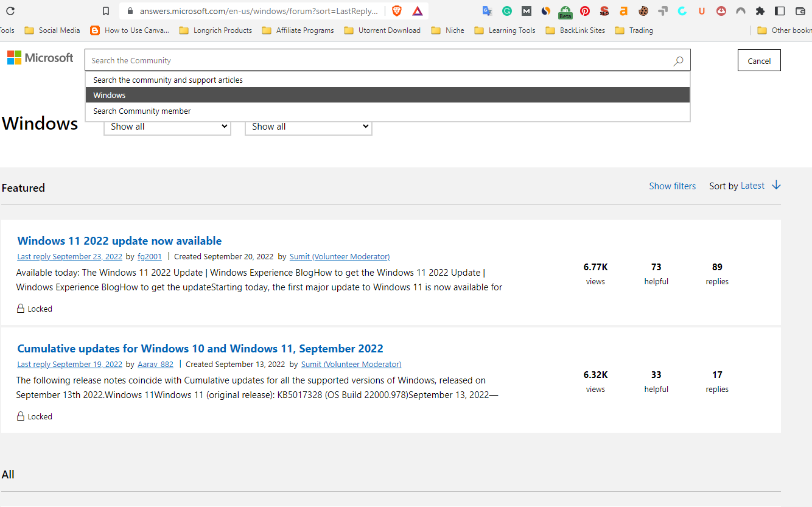
Task: Open the Grammarly extension icon
Action: coord(506,11)
